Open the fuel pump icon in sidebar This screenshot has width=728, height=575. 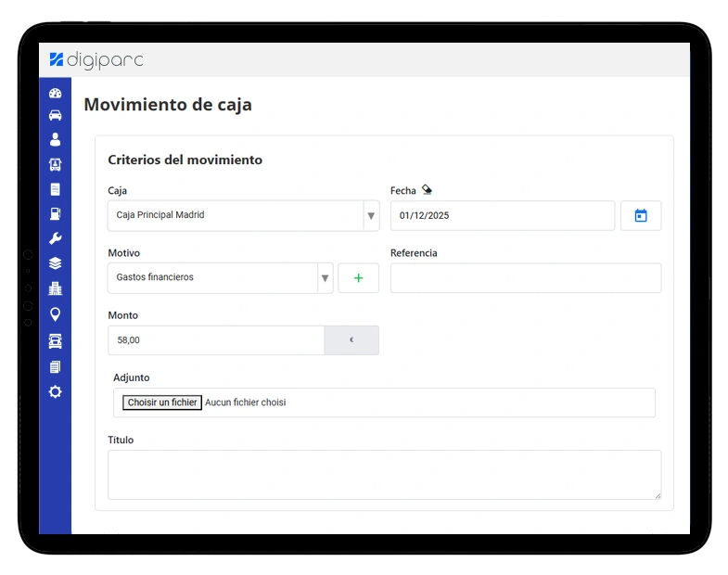[56, 213]
